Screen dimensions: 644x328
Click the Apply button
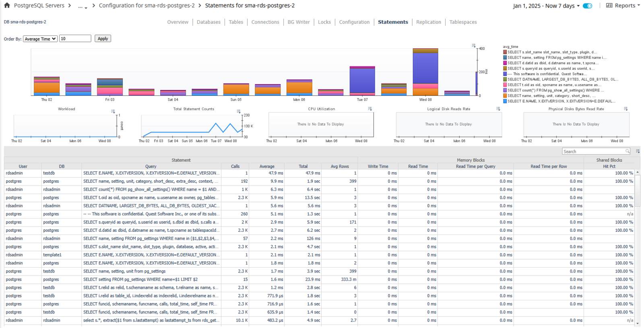(103, 39)
